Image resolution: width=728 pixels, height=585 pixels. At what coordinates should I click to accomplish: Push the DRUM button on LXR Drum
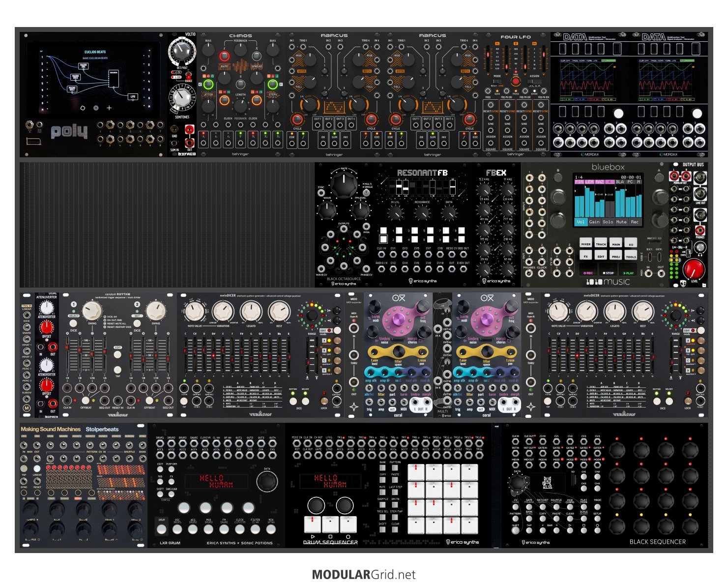click(x=161, y=529)
